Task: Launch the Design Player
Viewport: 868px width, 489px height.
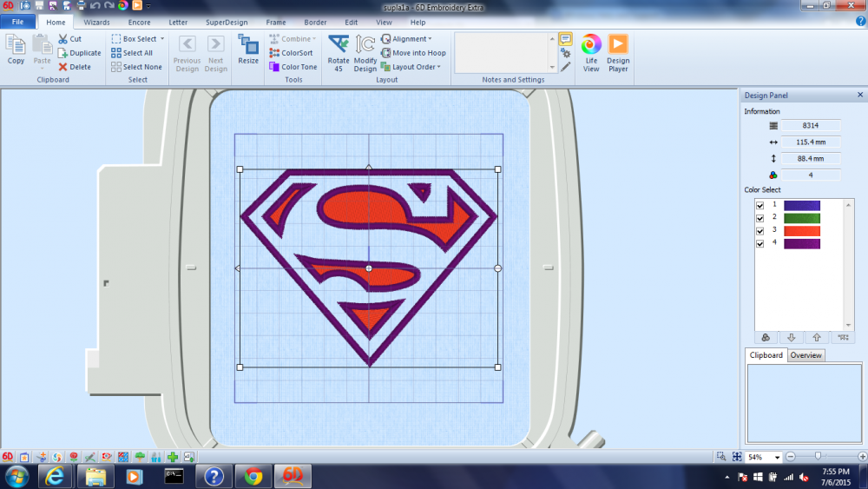Action: (618, 53)
